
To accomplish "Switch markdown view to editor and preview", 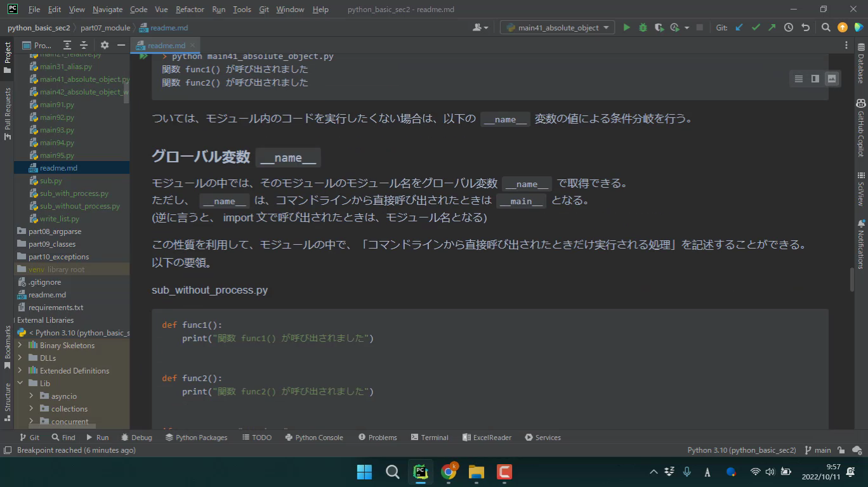I will pos(815,79).
